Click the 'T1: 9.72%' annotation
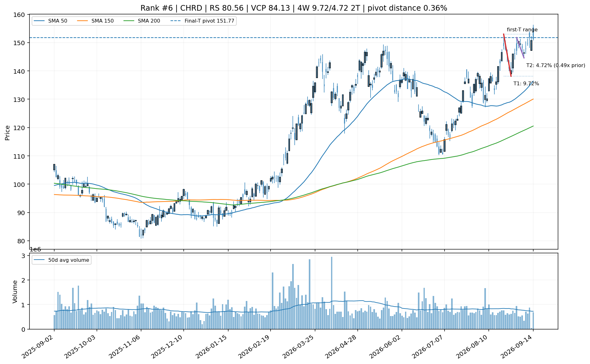Image resolution: width=590 pixels, height=364 pixels. tap(526, 84)
